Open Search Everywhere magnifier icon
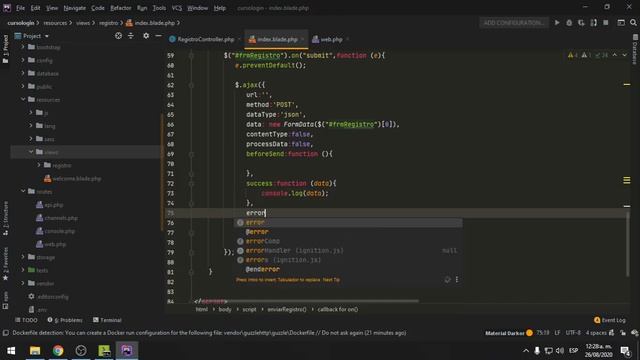 point(633,23)
